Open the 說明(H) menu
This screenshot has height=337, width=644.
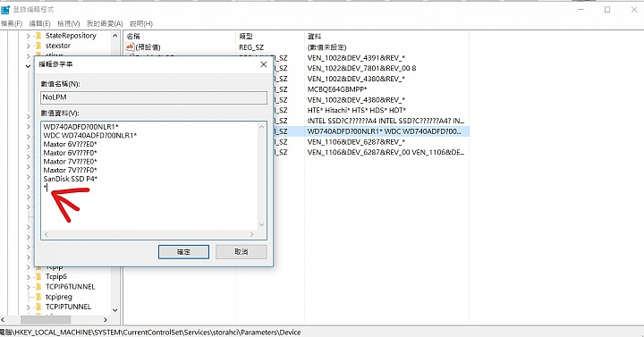[141, 24]
